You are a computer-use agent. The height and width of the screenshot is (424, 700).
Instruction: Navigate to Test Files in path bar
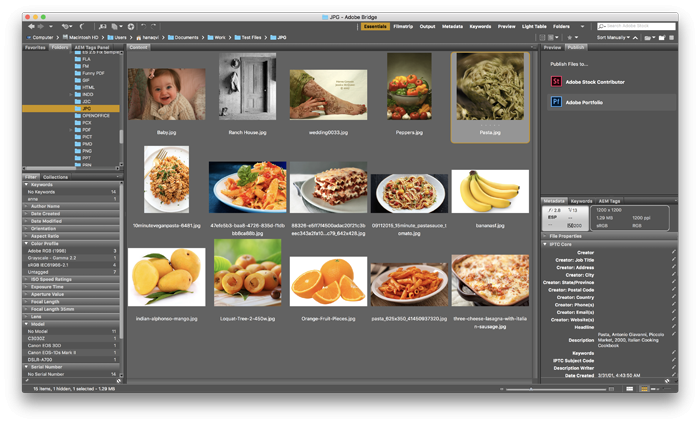coord(248,37)
